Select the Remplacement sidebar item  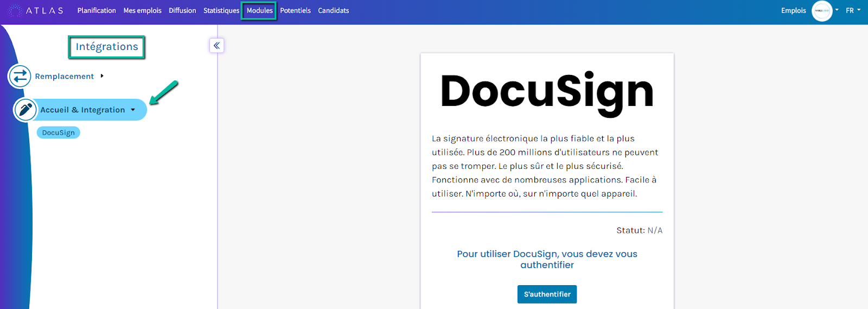[x=65, y=77]
